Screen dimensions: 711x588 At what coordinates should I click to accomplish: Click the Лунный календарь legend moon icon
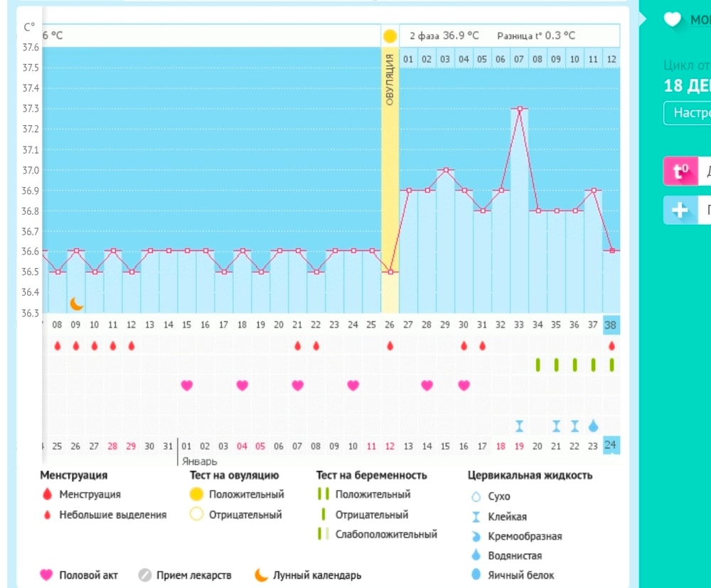click(x=262, y=574)
